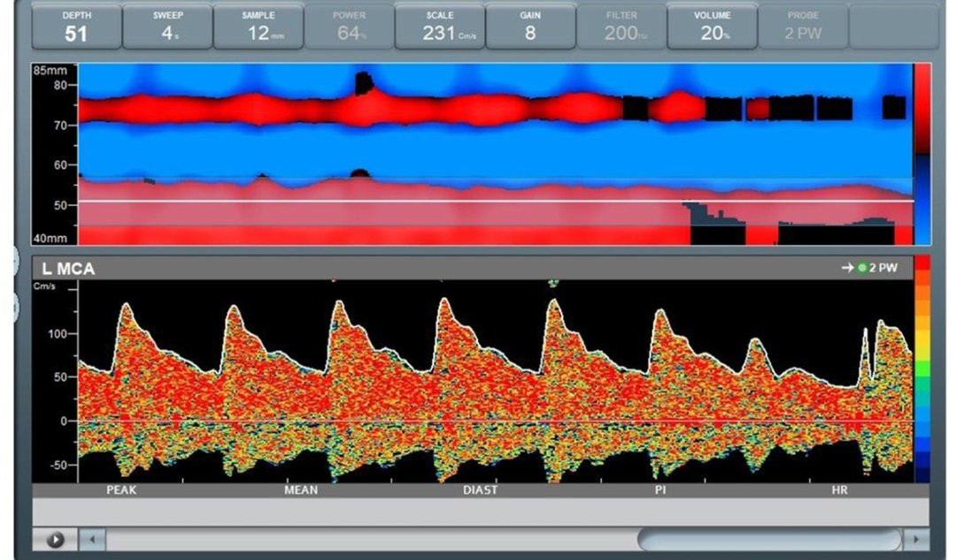
Task: Click the 100 velocity axis value
Action: click(x=58, y=334)
